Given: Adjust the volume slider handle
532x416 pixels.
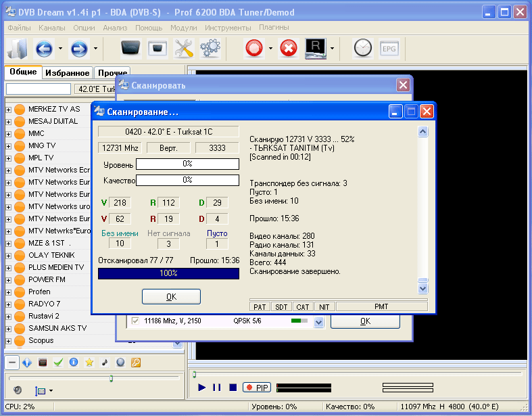Looking at the screenshot, I should [x=112, y=378].
